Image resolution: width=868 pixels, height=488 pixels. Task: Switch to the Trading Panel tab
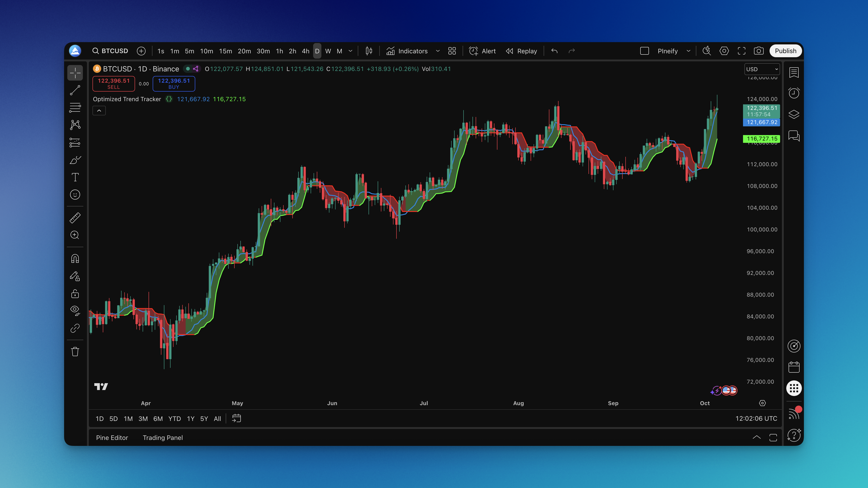point(163,437)
